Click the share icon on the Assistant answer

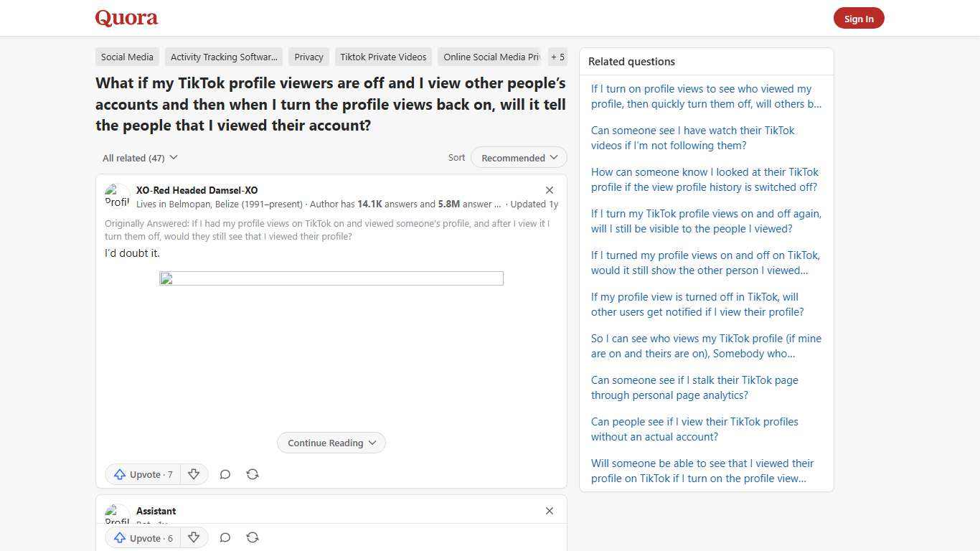click(252, 537)
